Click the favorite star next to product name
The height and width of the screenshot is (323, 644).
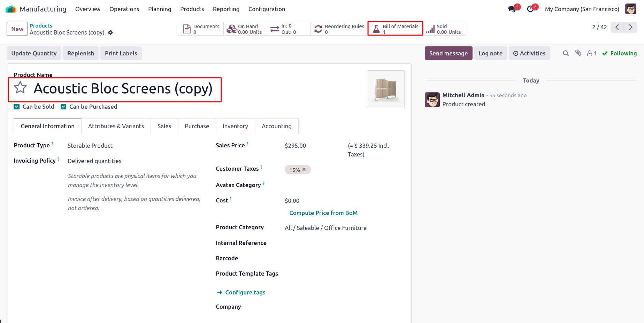(x=20, y=88)
